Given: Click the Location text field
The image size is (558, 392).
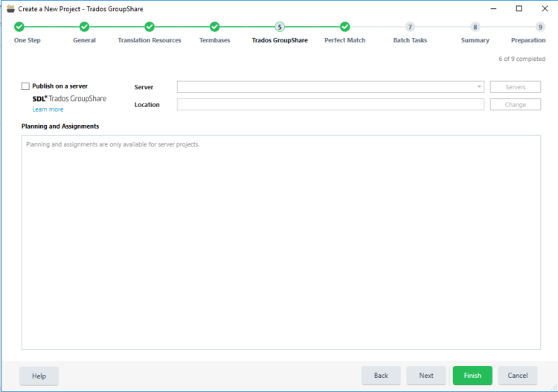Looking at the screenshot, I should pyautogui.click(x=330, y=105).
